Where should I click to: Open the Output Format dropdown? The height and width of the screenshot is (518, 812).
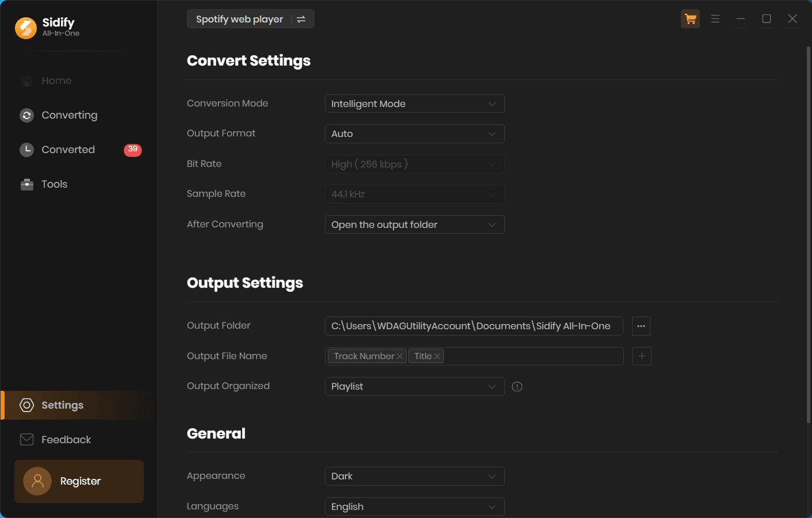point(415,134)
